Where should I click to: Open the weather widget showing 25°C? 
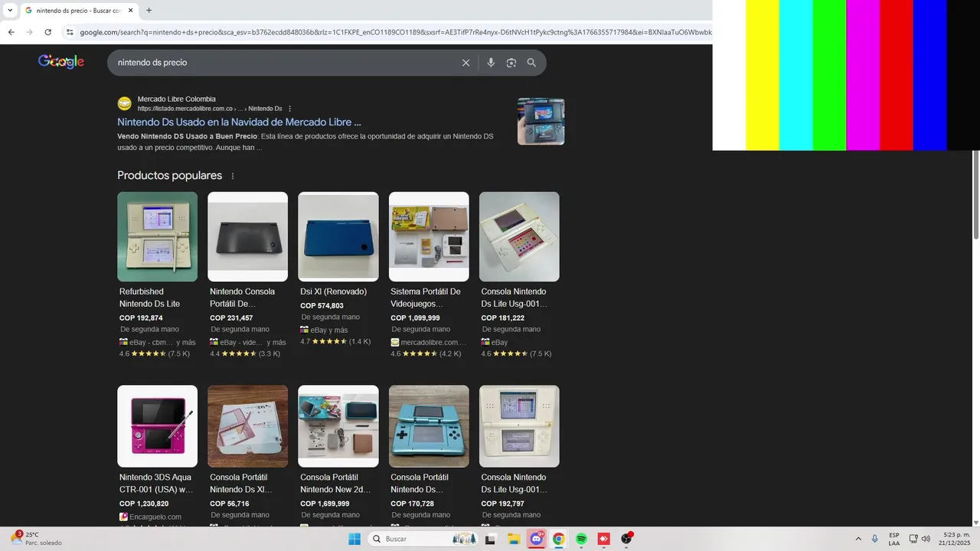pyautogui.click(x=37, y=539)
